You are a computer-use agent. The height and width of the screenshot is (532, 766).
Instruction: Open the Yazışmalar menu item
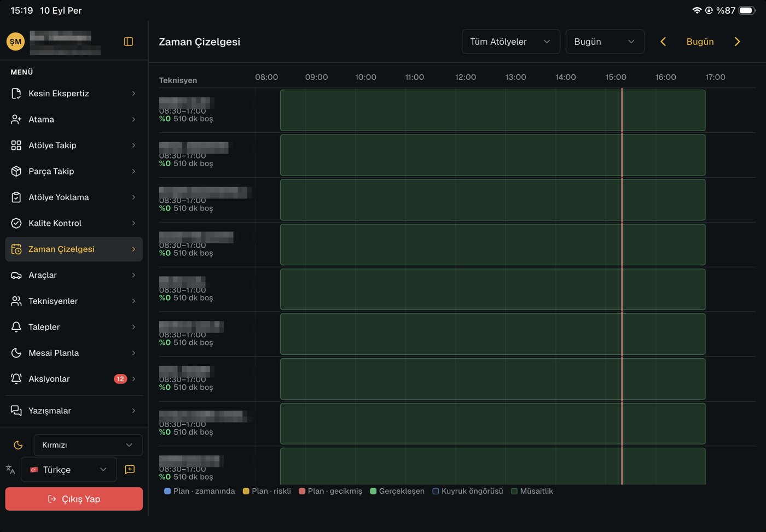(74, 411)
